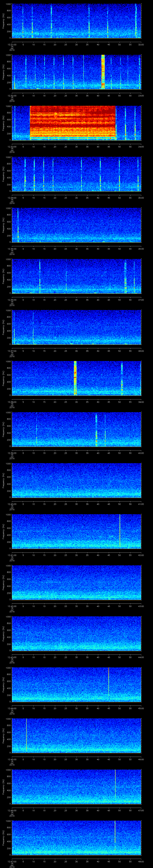Click the 12:43:00 start time label
This screenshot has height=868, width=153.
[12, 657]
